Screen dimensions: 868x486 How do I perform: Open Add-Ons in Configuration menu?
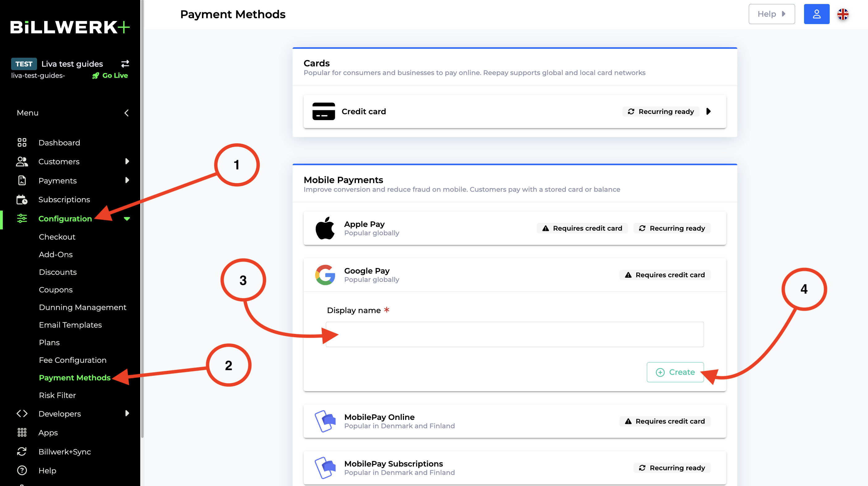(x=56, y=254)
